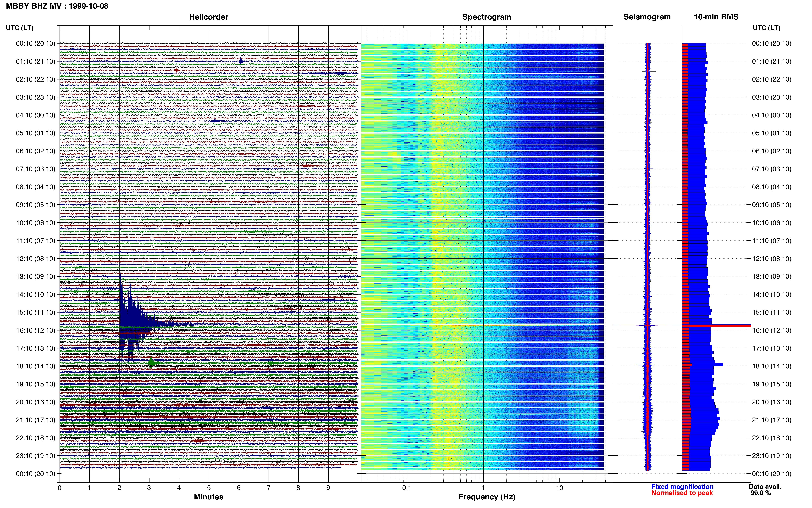
Task: Click the 'Data avail.' label
Action: 765,486
